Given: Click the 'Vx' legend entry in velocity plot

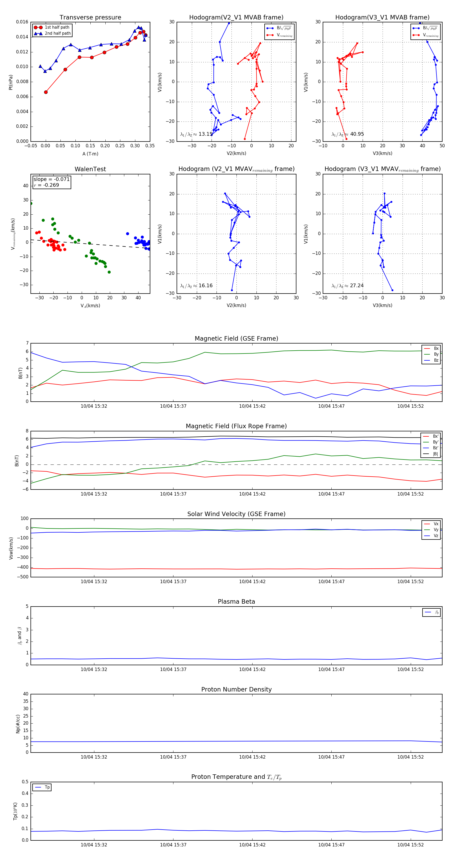Looking at the screenshot, I should (x=431, y=524).
